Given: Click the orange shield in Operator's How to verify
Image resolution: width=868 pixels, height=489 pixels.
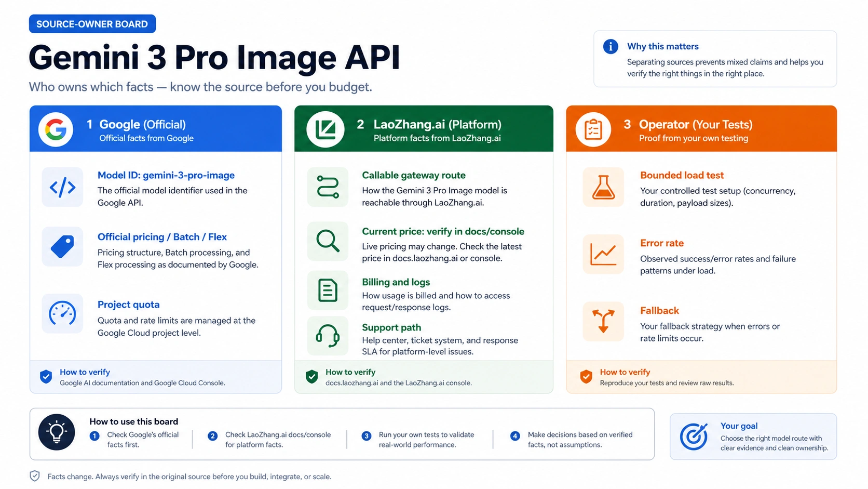Looking at the screenshot, I should 586,377.
